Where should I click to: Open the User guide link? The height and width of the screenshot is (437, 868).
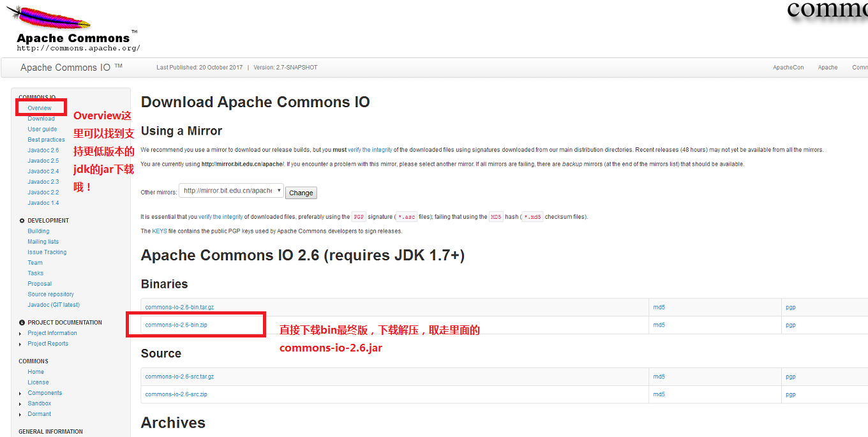click(x=42, y=130)
